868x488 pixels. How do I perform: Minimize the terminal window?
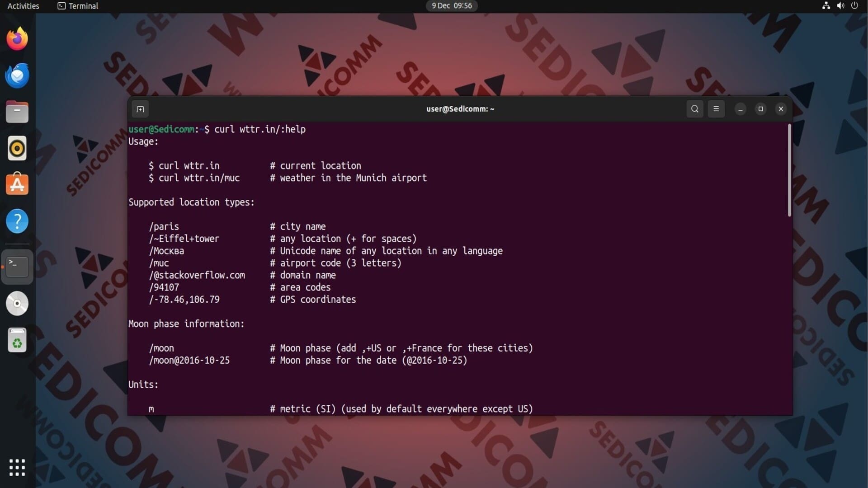coord(740,109)
